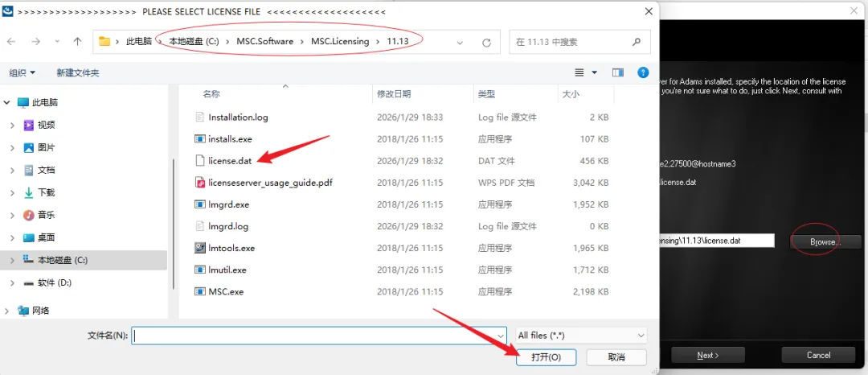Select 软件 (D:) drive in sidebar
Viewport: 868px width, 375px height.
point(55,282)
